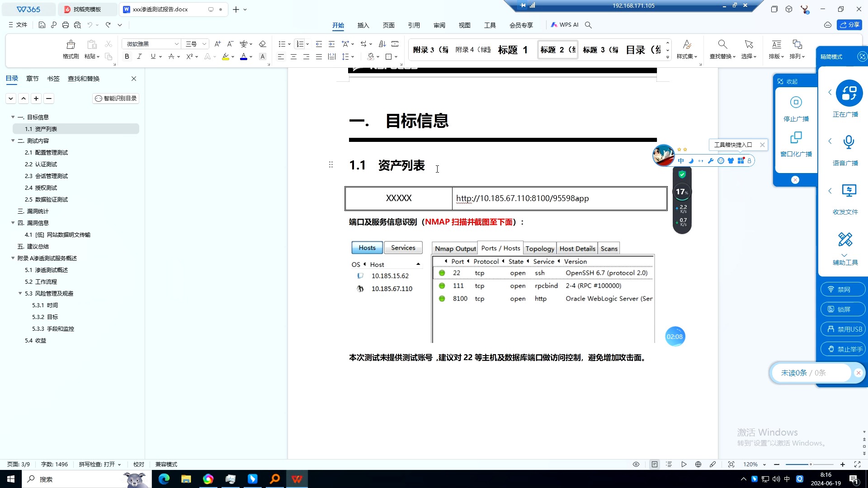Screen dimensions: 868x488
Task: Click the 分享 share button
Action: click(x=849, y=25)
